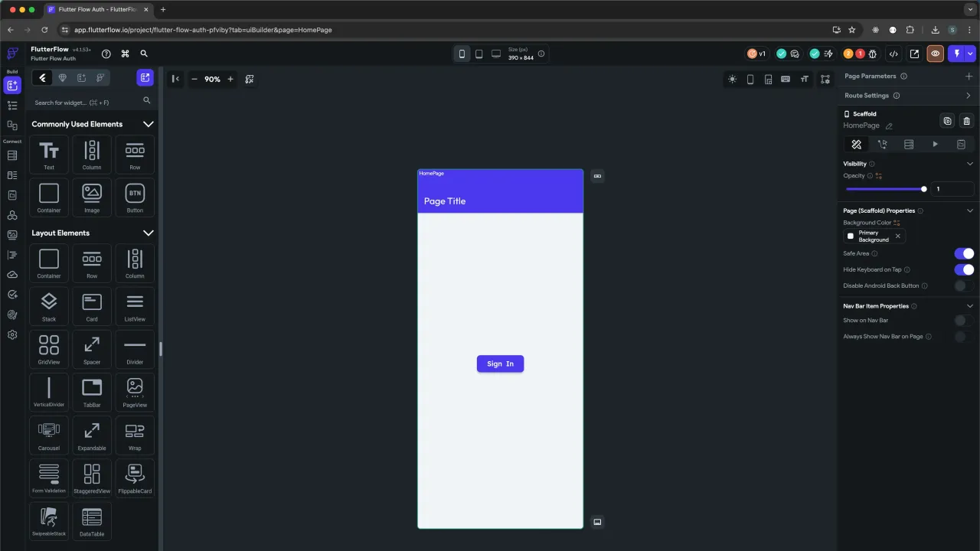This screenshot has width=980, height=551.
Task: Select the Image widget element
Action: [92, 197]
